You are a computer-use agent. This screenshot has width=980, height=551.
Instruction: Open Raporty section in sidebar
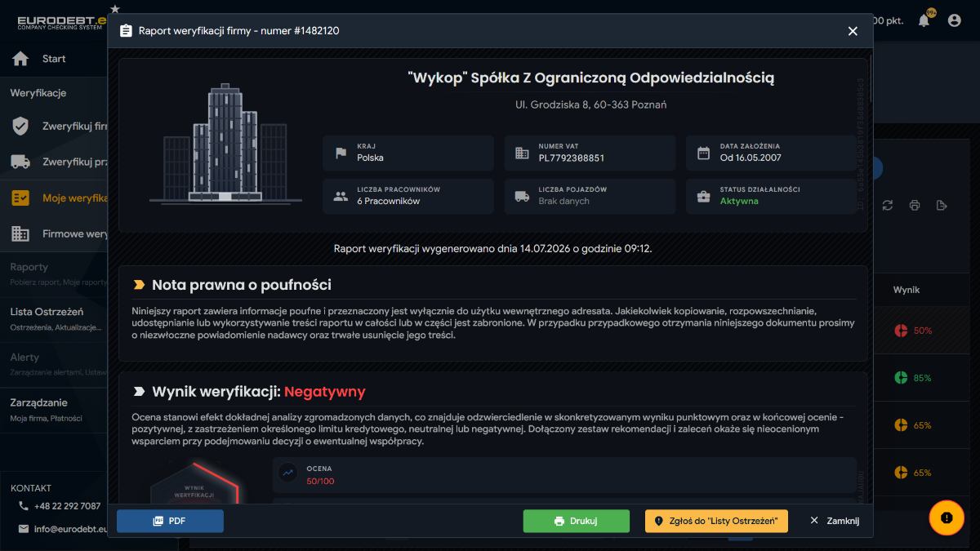[x=54, y=273]
